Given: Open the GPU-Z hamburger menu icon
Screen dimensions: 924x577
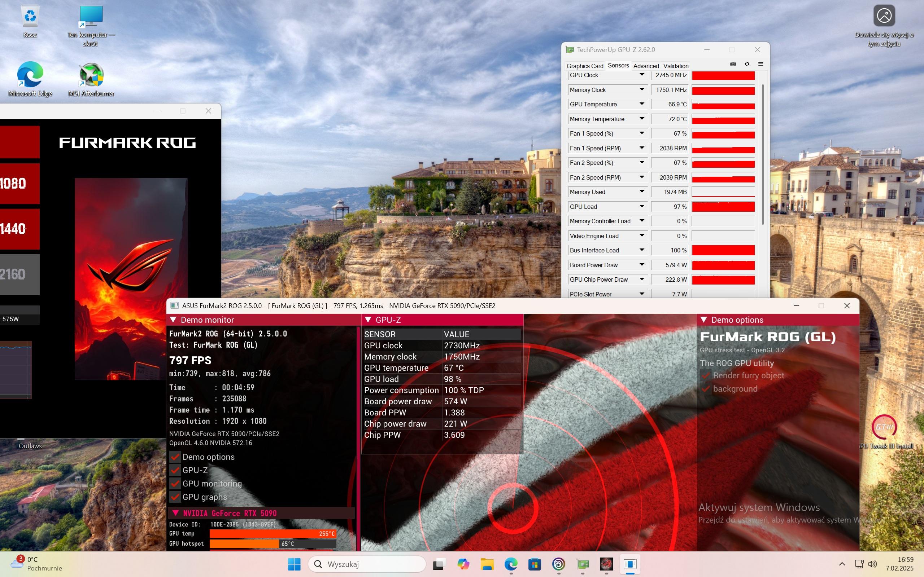Looking at the screenshot, I should pyautogui.click(x=760, y=64).
